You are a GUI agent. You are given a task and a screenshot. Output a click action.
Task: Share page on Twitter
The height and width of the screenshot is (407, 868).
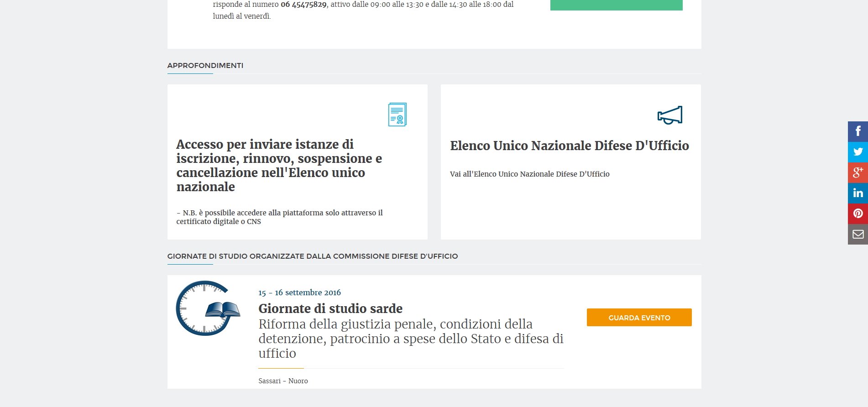pos(858,152)
